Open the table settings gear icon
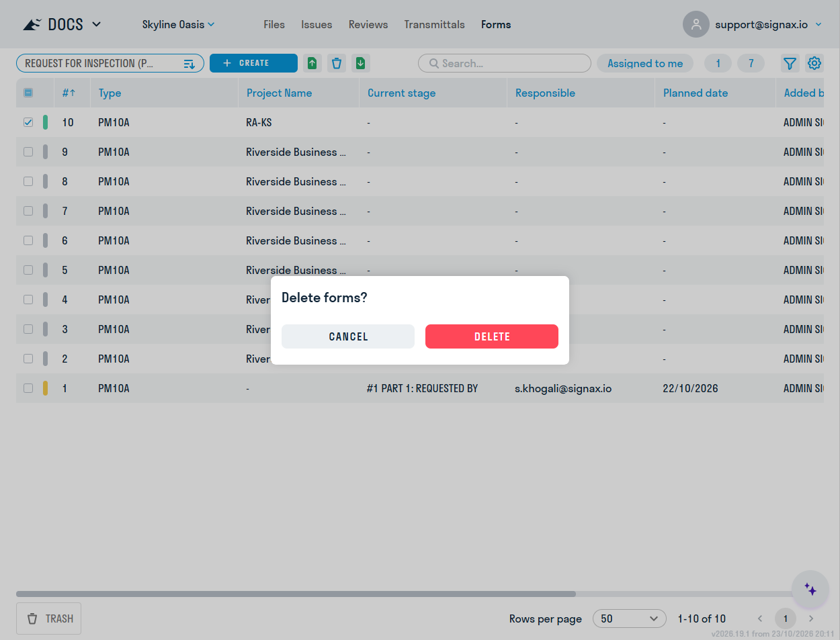 coord(814,63)
